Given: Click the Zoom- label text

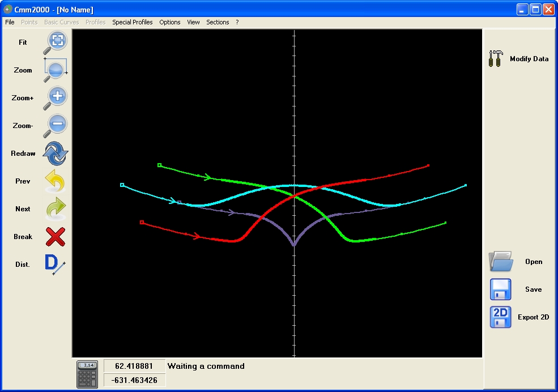Looking at the screenshot, I should click(x=23, y=126).
